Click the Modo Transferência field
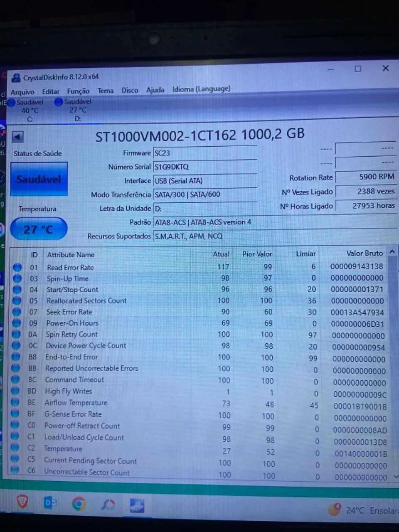 click(x=205, y=195)
